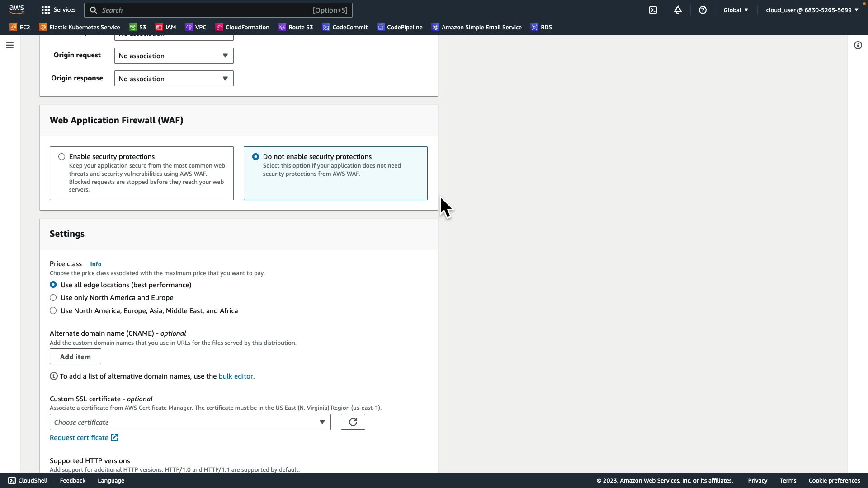Click the AWS logo home icon

pos(17,9)
